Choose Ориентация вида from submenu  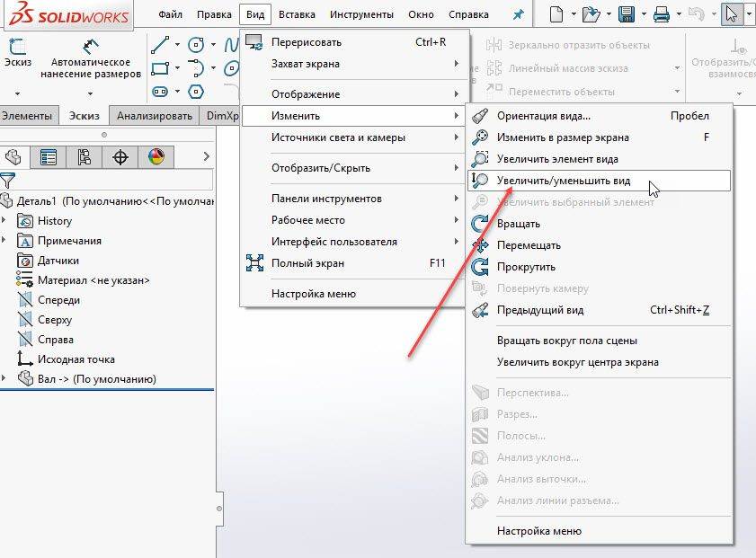coord(600,116)
